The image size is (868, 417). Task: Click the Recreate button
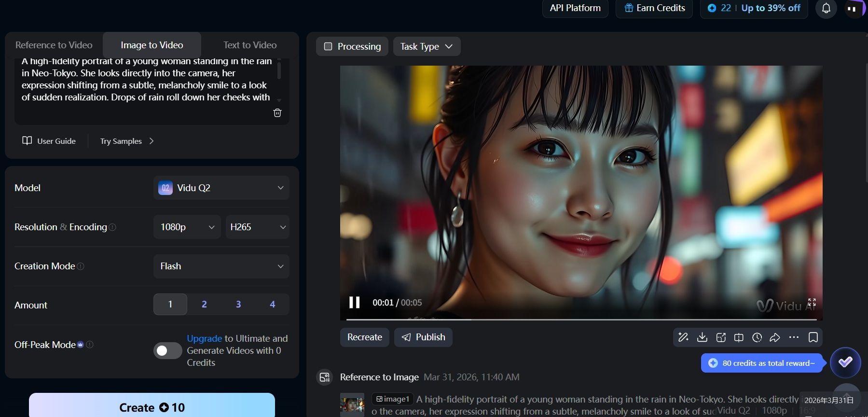pos(365,337)
